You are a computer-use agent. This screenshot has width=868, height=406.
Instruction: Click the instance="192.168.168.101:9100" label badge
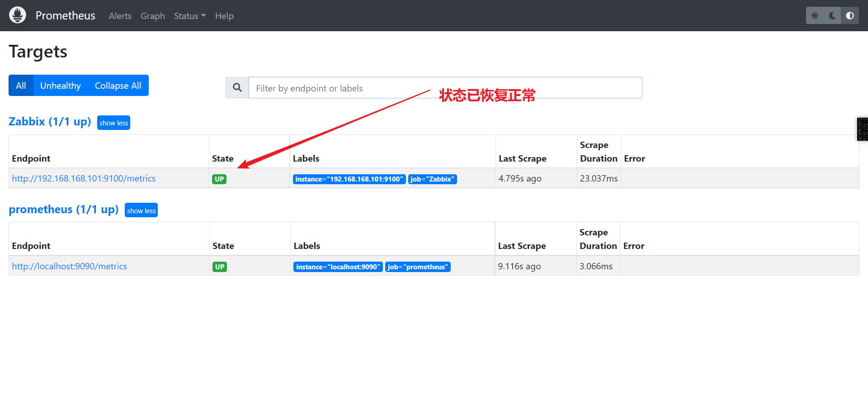click(x=349, y=179)
